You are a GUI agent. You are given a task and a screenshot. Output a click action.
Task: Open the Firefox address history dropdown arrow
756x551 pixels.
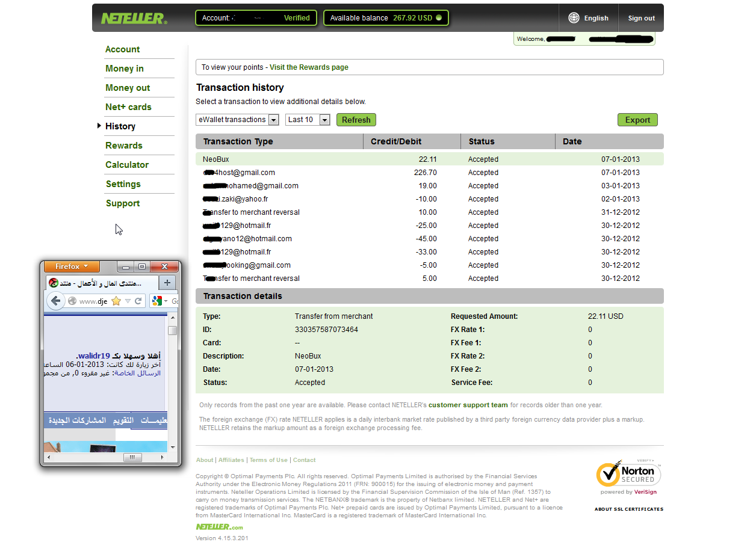128,301
